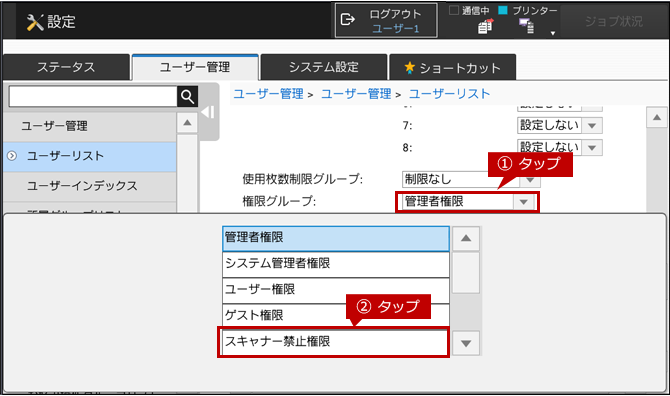Open the communication status document icon

click(485, 26)
